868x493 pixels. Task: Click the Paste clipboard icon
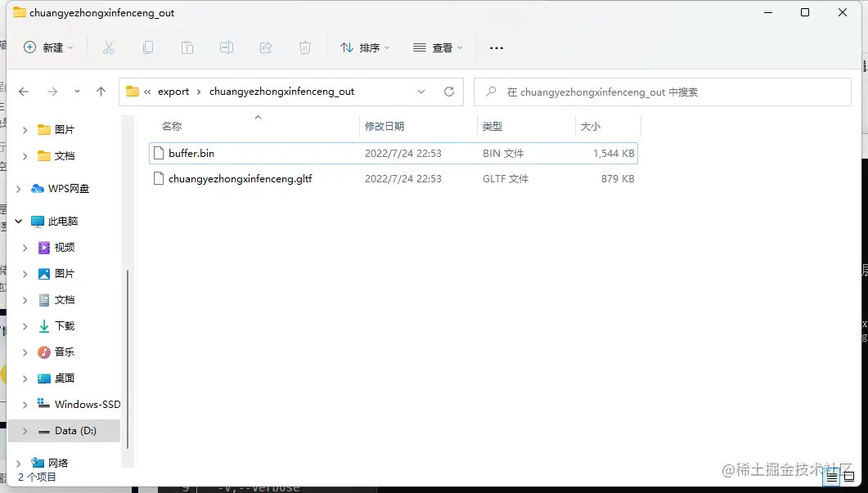click(x=187, y=47)
